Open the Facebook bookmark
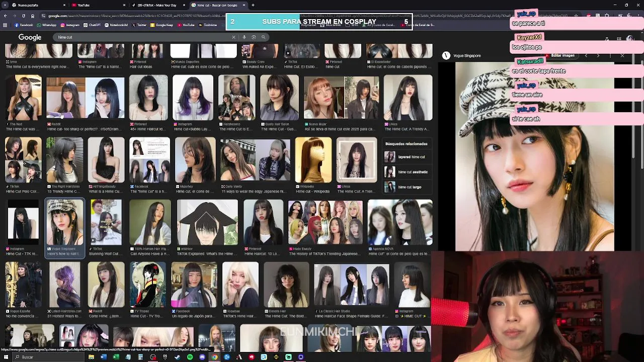The width and height of the screenshot is (644, 362). coord(24,25)
